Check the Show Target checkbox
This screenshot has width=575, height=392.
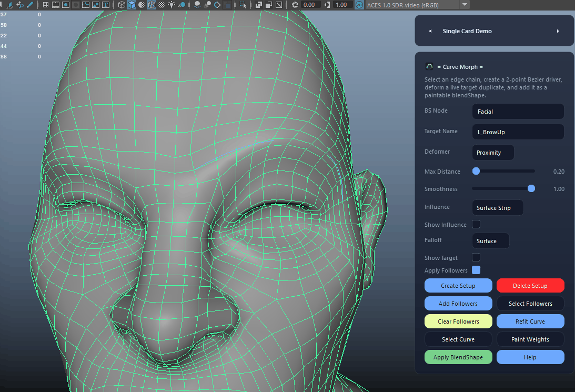476,257
